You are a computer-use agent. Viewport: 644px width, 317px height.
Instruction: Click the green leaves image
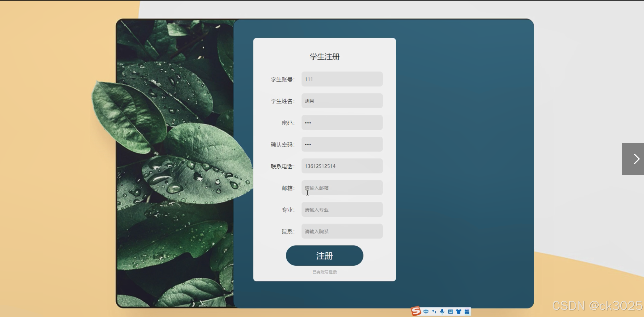coord(174,162)
